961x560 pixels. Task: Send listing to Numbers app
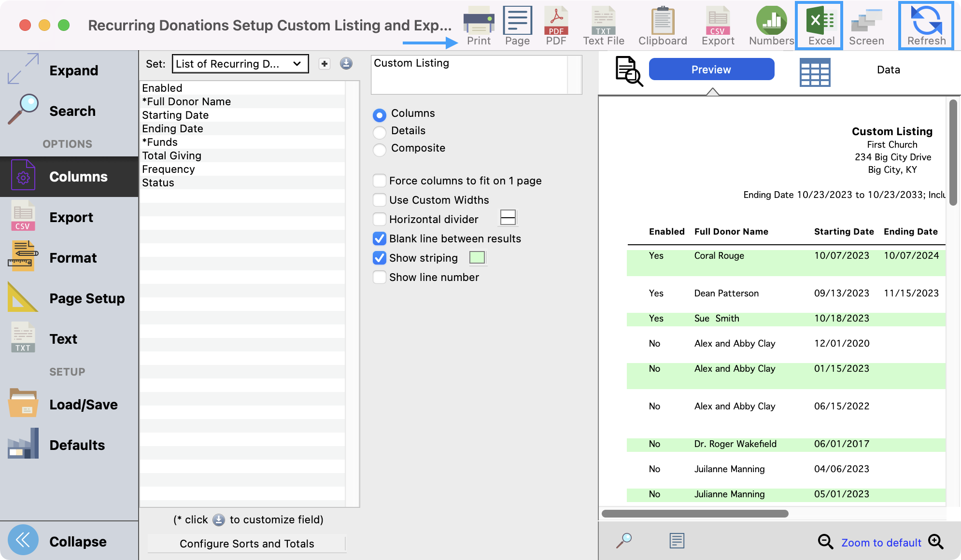coord(771,25)
